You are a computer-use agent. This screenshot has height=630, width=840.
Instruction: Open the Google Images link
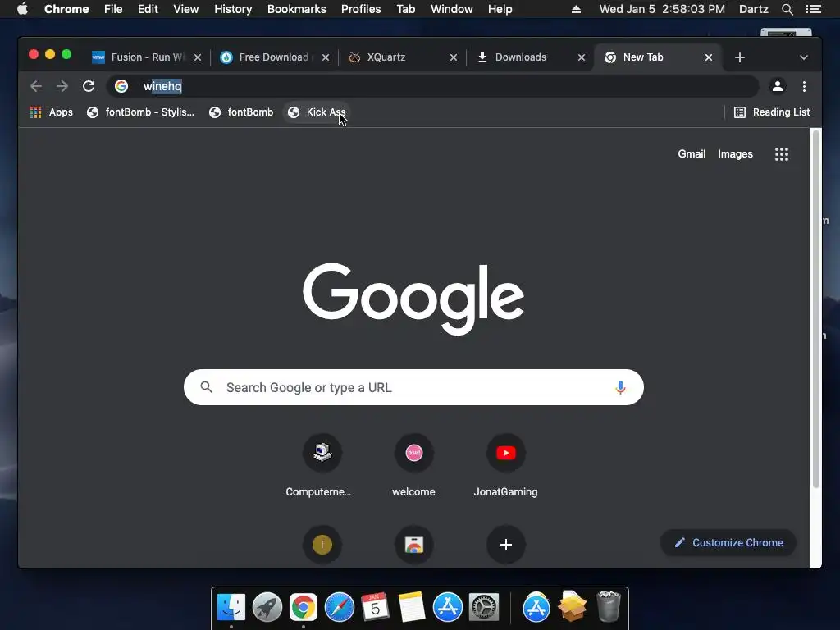735,154
